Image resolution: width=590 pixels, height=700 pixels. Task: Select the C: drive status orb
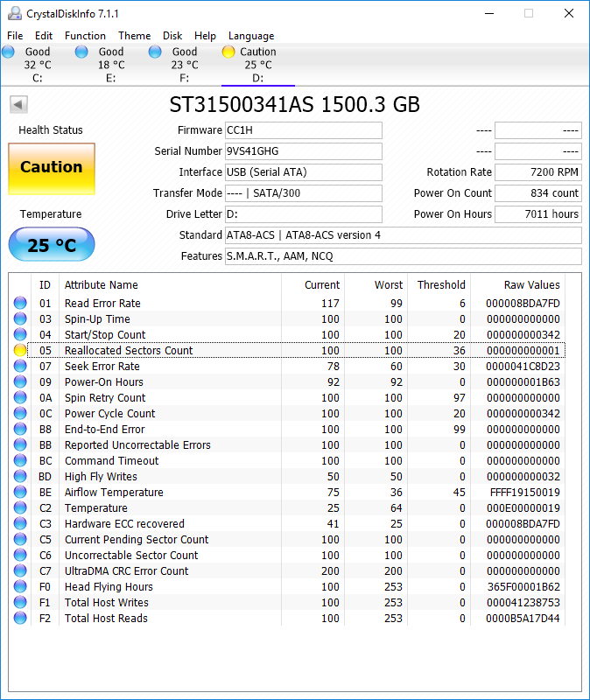[9, 52]
